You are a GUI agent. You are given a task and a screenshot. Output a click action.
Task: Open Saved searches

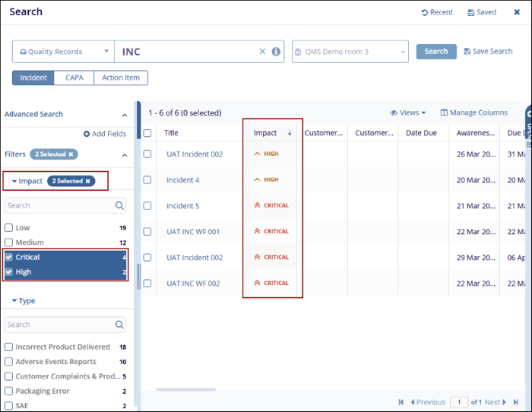482,12
